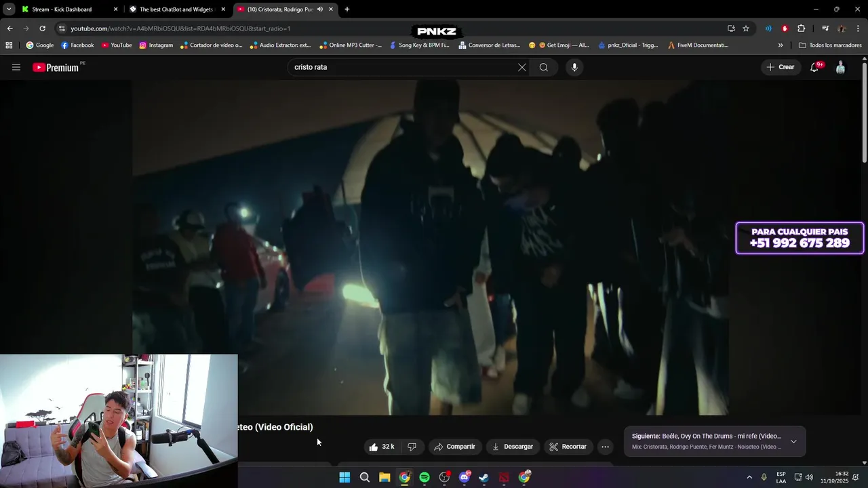Close the ChatBot and Widgets tab
Screen dimensions: 868x488
(x=223, y=9)
